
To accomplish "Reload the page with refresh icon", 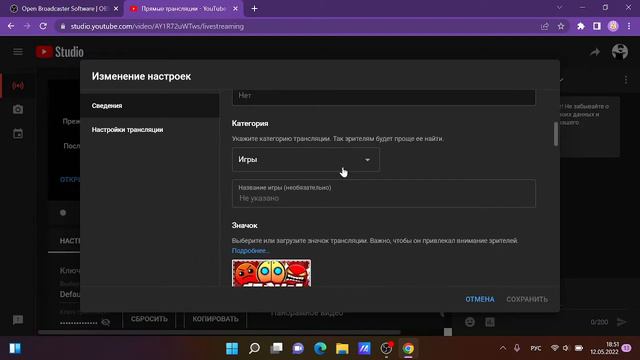I will coord(43,26).
